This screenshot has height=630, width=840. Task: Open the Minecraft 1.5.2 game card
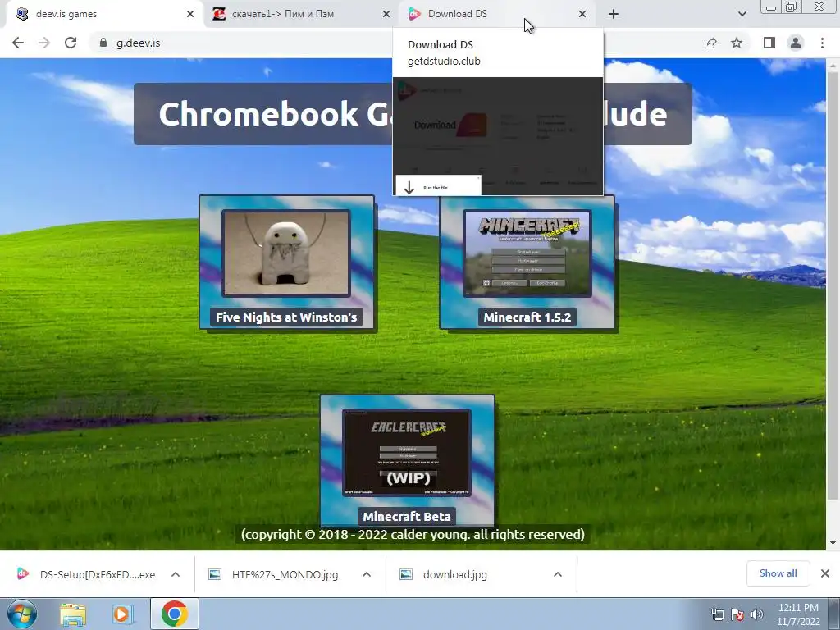[527, 262]
